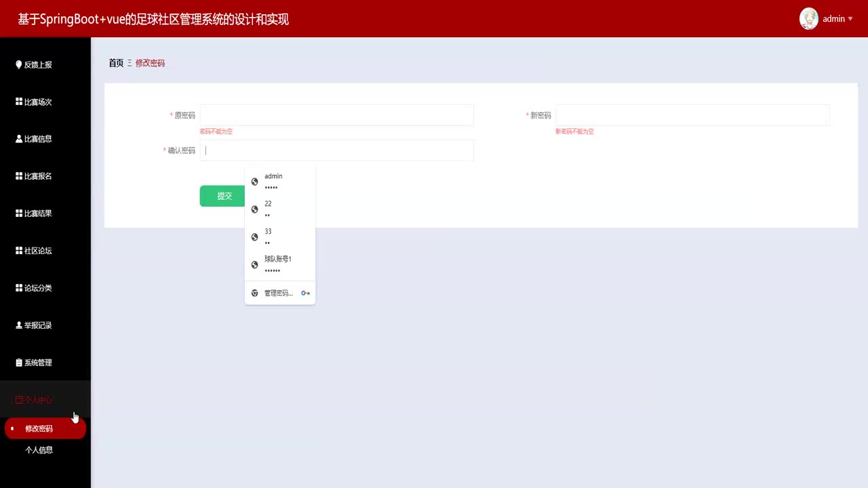
Task: Click the 举报记录 person icon
Action: (19, 325)
